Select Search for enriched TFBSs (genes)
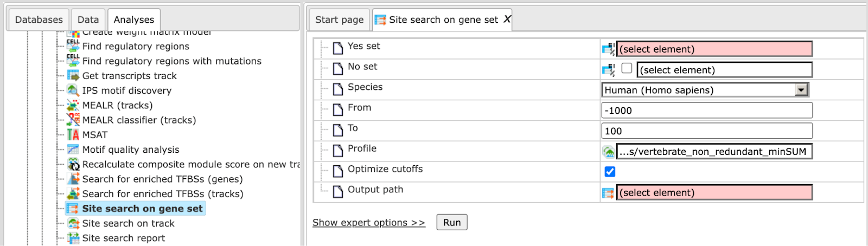The width and height of the screenshot is (868, 246). (x=162, y=179)
